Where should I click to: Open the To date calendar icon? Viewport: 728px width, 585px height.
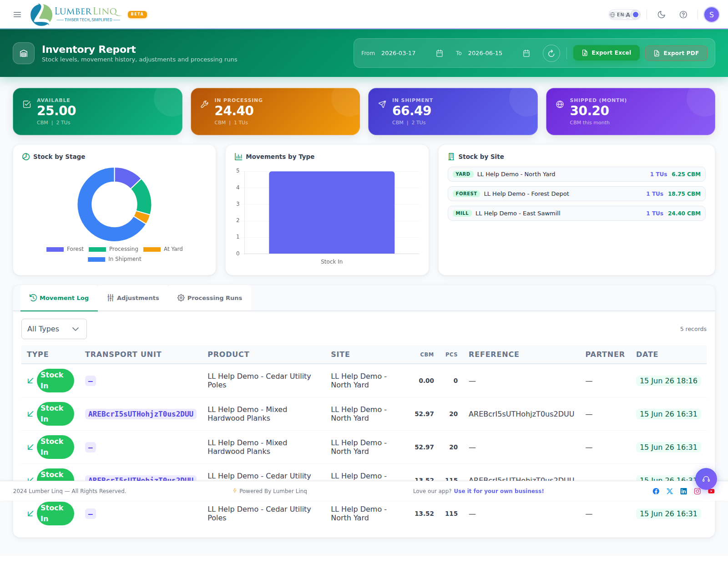(526, 53)
